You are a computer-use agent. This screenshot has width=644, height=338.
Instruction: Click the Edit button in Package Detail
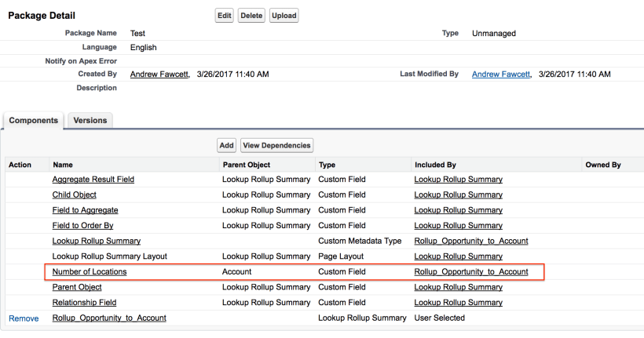(x=224, y=16)
